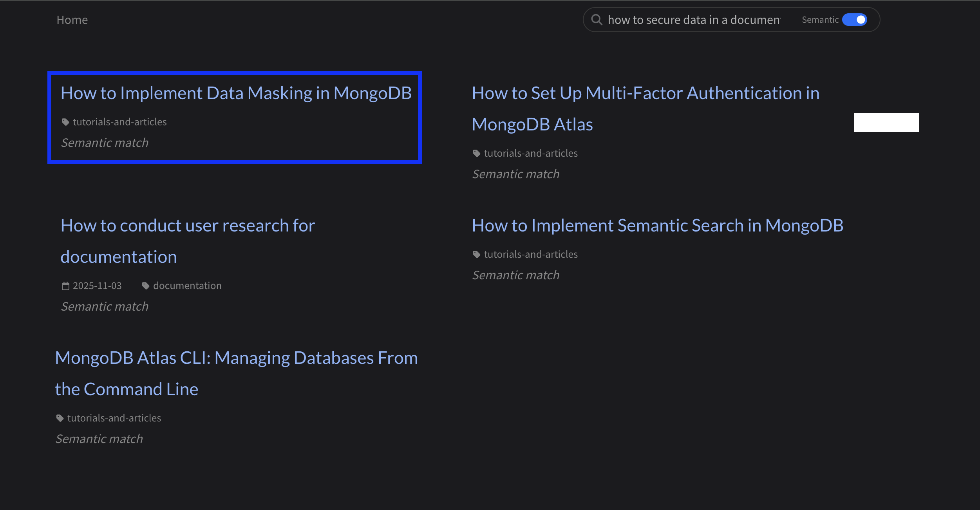This screenshot has width=980, height=510.
Task: Open How to Implement Data Masking article
Action: (236, 93)
